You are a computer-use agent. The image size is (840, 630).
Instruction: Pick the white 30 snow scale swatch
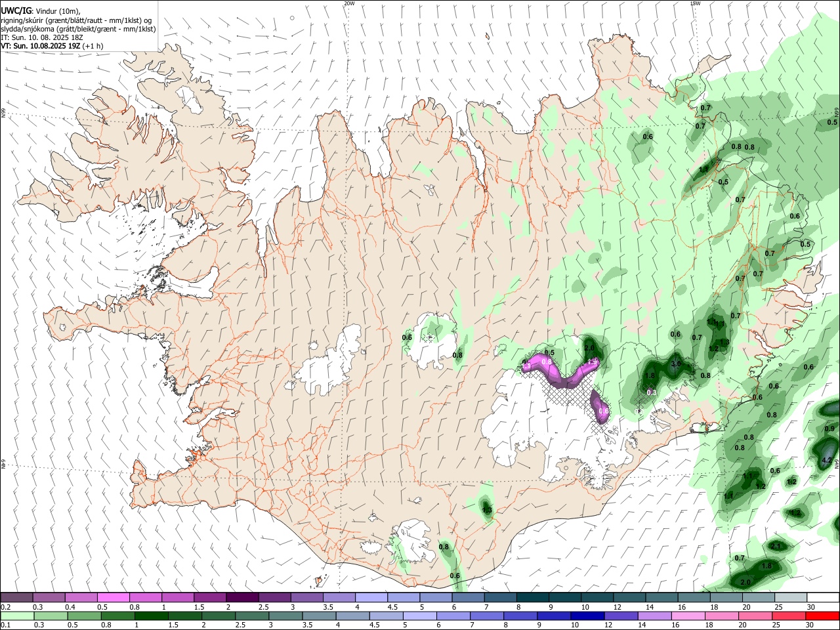pyautogui.click(x=823, y=597)
